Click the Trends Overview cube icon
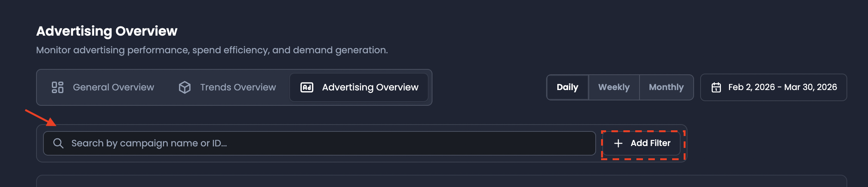The image size is (868, 187). (185, 87)
